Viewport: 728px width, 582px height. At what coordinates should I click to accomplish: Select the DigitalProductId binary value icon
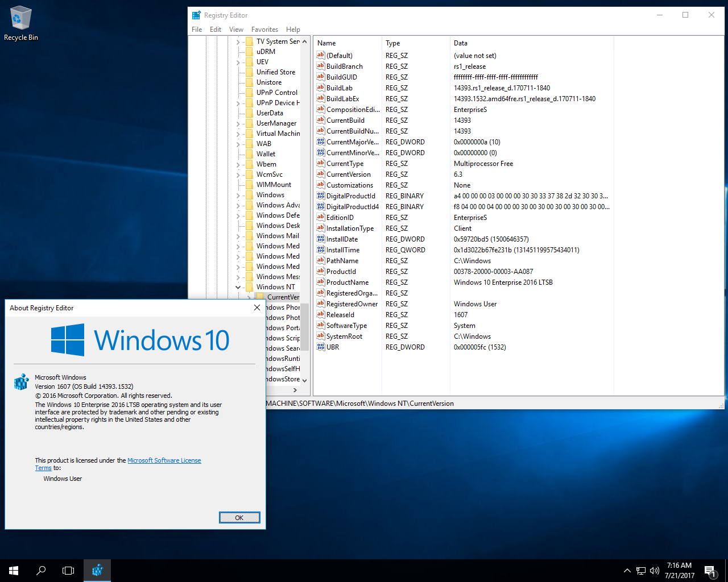point(321,196)
